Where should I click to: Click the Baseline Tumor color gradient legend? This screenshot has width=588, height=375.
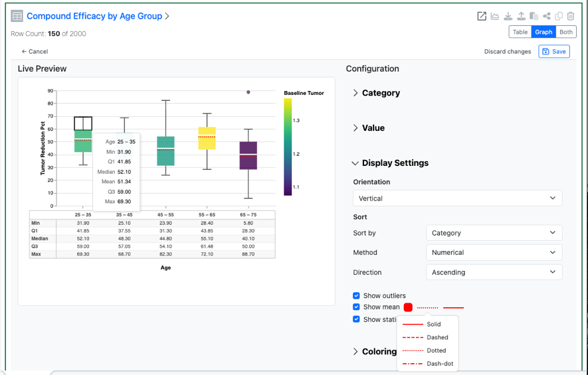pos(288,147)
